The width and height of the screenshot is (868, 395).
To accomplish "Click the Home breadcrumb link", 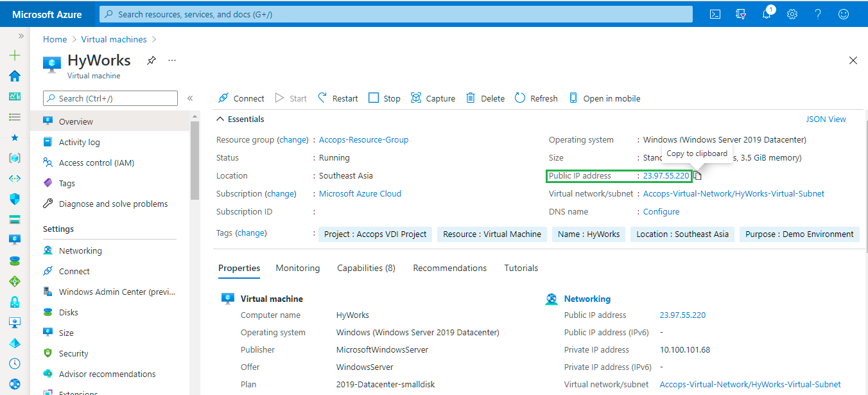I will tap(55, 39).
